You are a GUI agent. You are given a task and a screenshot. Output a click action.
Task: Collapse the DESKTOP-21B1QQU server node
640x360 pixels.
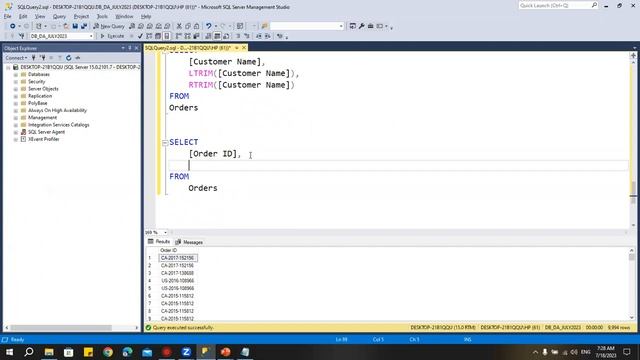[x=8, y=67]
